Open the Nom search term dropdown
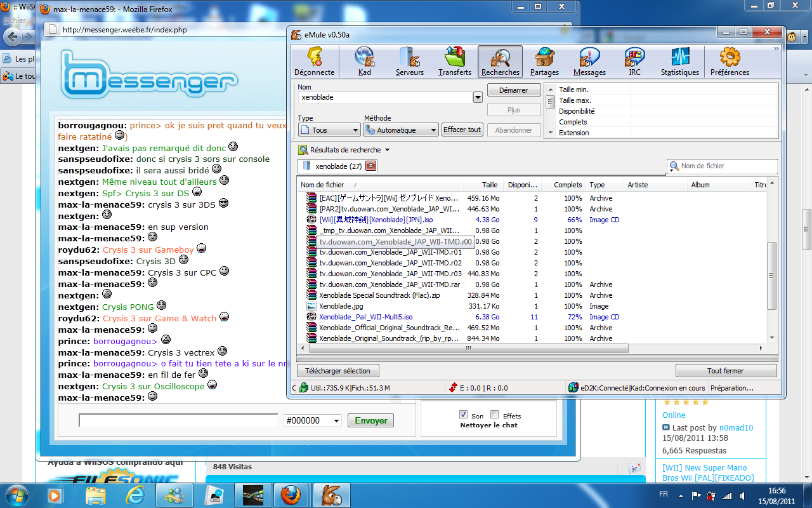The image size is (812, 508). [x=478, y=97]
